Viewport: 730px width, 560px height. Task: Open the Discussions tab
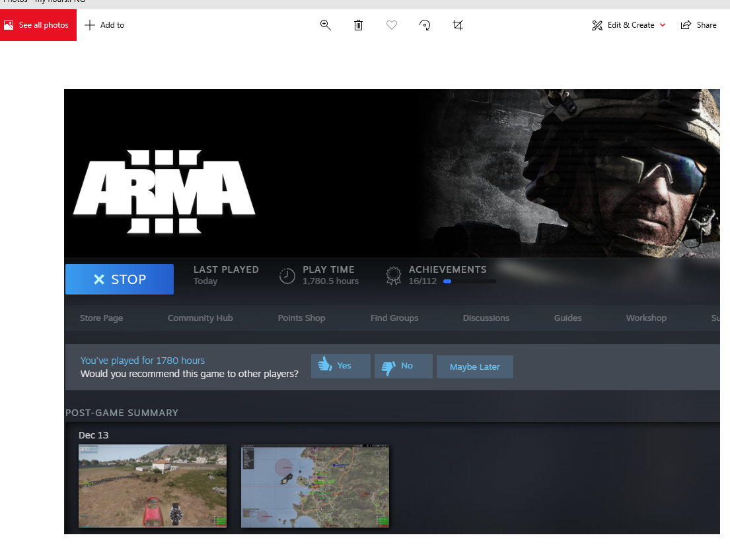tap(486, 318)
